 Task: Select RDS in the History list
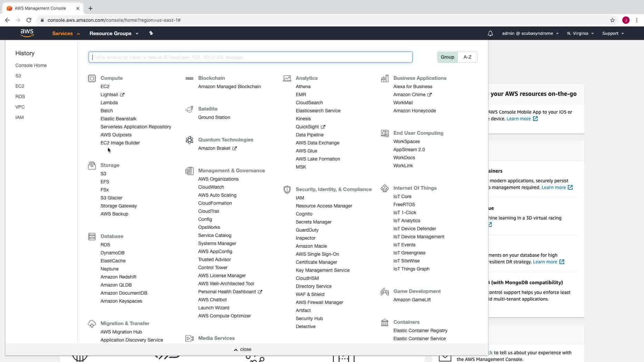tap(20, 97)
